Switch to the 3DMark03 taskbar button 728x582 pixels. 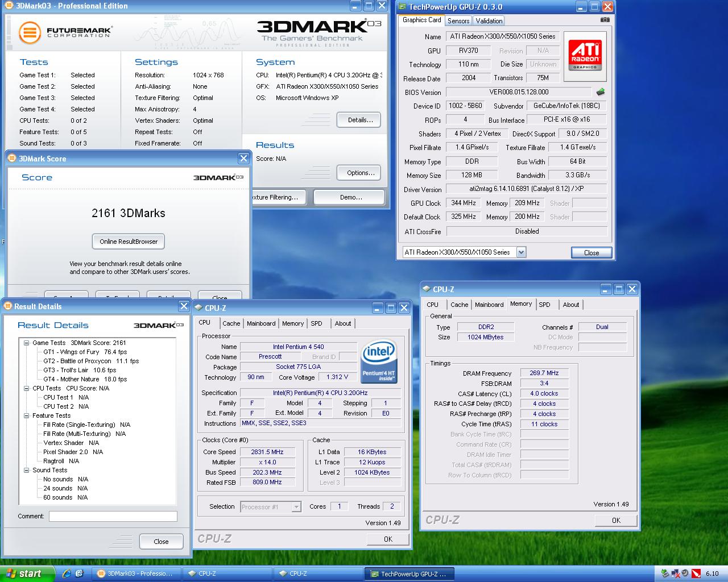click(x=135, y=573)
